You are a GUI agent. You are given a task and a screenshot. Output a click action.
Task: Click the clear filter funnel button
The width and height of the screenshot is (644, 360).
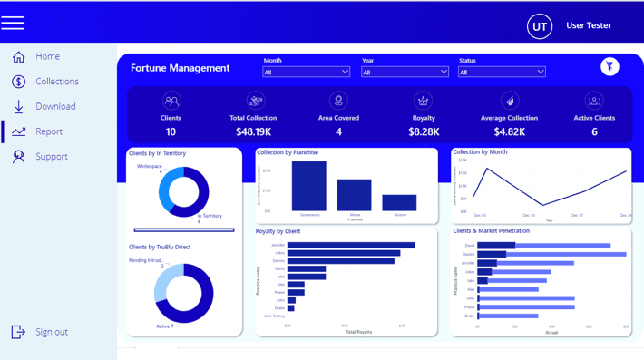tap(610, 66)
